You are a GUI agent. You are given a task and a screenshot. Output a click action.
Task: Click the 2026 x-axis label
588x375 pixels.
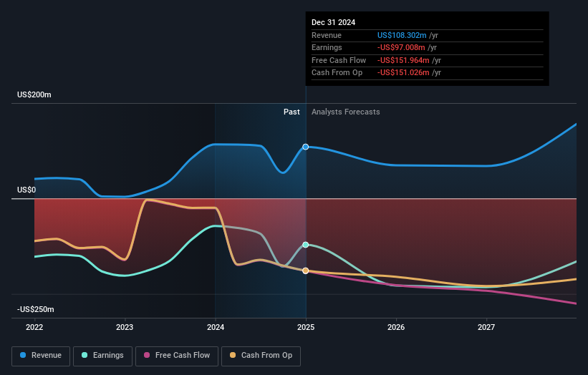coord(396,327)
